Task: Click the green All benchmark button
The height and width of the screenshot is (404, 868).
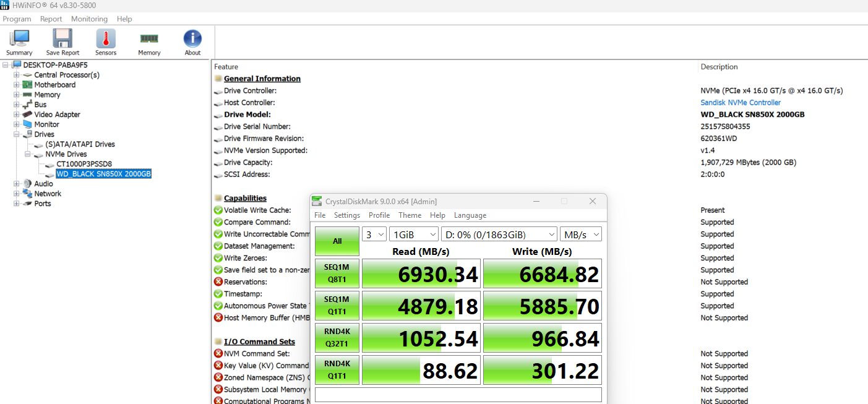Action: point(337,241)
